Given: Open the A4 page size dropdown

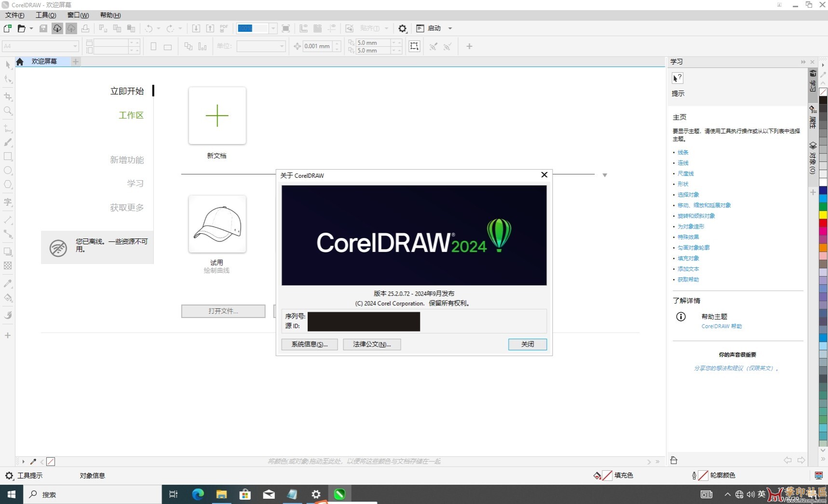Looking at the screenshot, I should click(75, 46).
